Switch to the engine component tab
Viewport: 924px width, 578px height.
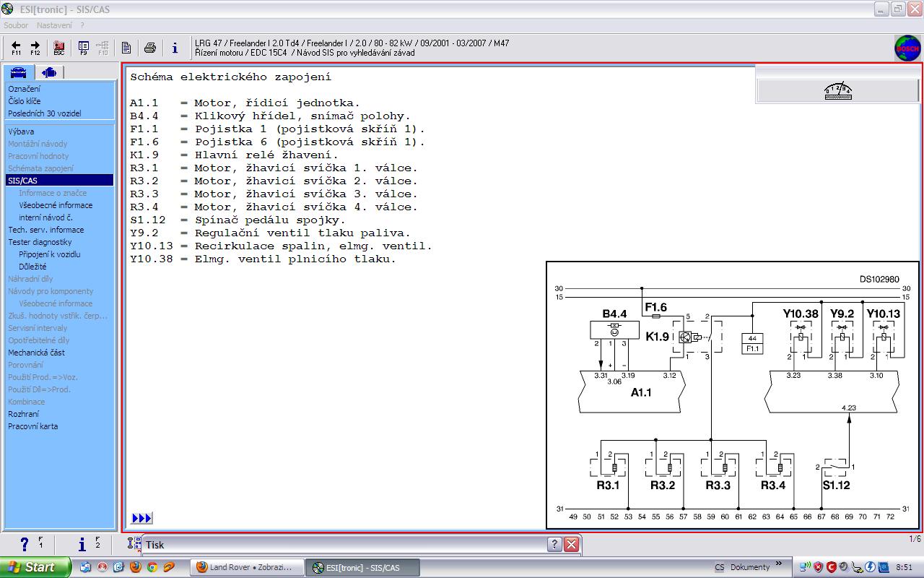(49, 72)
